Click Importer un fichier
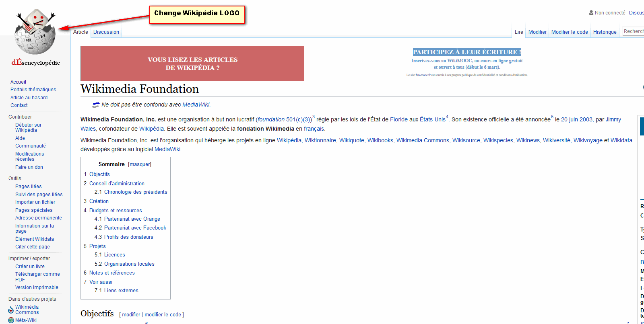Screen dimensions: 644x324 point(35,202)
